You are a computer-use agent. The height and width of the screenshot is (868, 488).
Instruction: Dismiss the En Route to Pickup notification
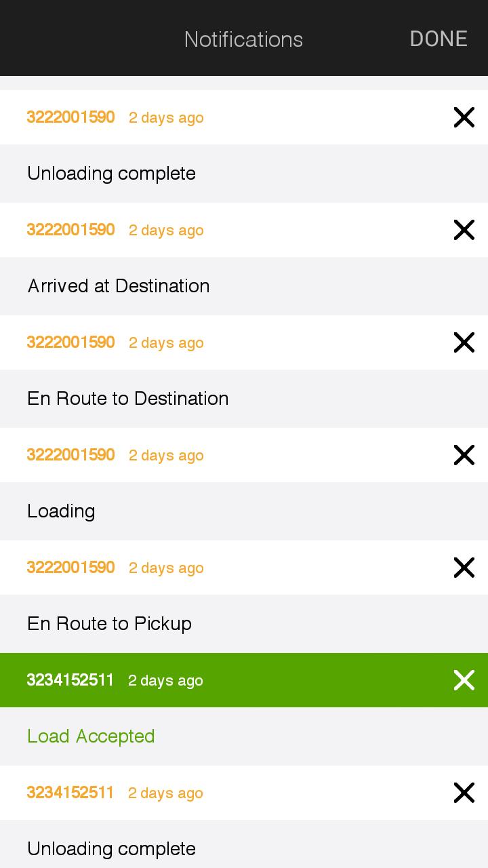tap(464, 568)
